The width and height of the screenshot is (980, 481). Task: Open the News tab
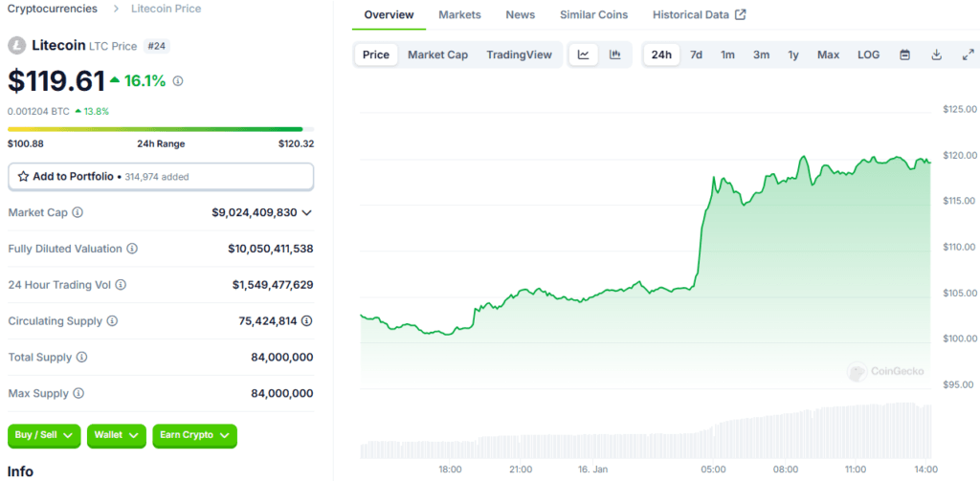(521, 14)
